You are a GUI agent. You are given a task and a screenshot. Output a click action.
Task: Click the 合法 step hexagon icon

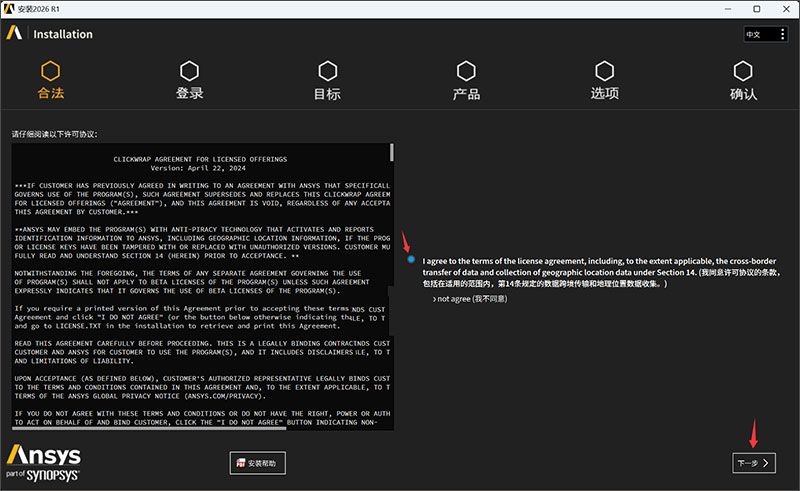click(51, 71)
